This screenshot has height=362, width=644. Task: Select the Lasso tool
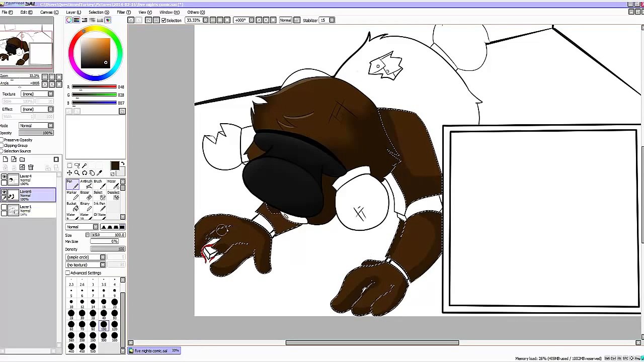(x=77, y=165)
